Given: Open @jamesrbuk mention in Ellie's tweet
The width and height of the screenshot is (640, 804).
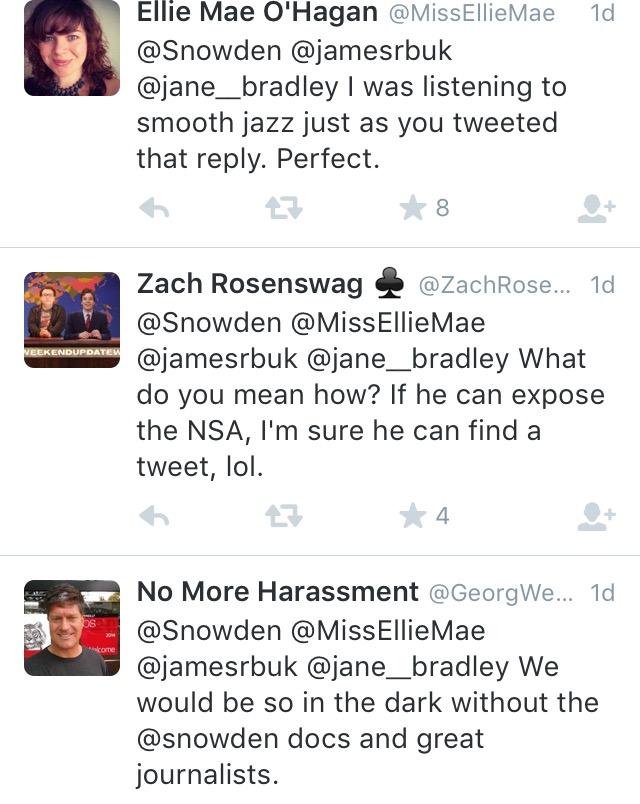Looking at the screenshot, I should 375,51.
